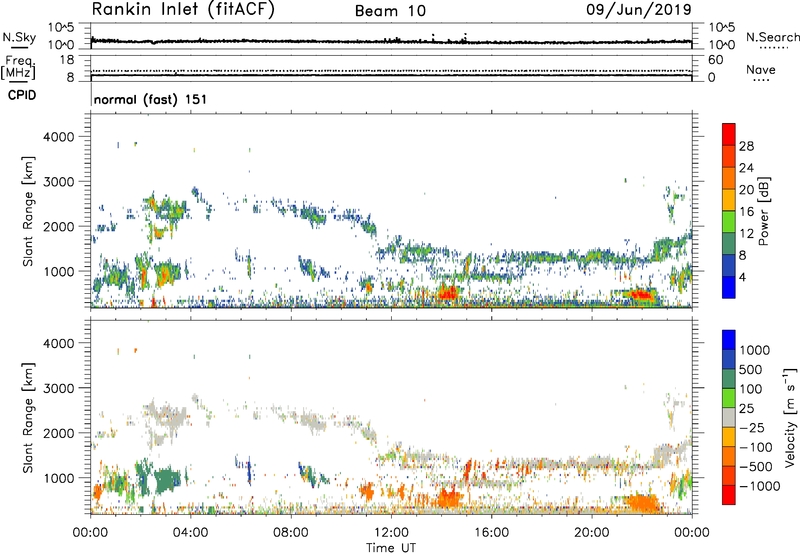Screen dimensions: 800x554
Task: Click the left '10^5' noise axis label
Action: coord(61,28)
